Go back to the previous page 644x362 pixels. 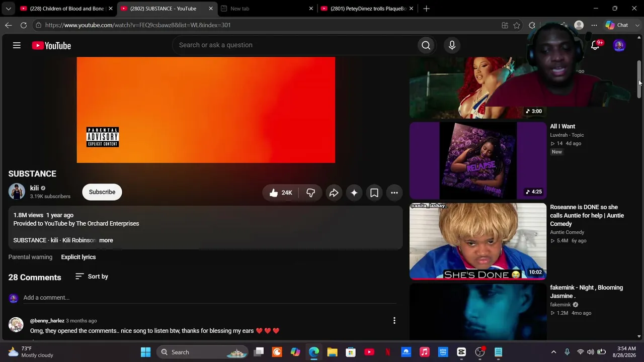[9, 25]
